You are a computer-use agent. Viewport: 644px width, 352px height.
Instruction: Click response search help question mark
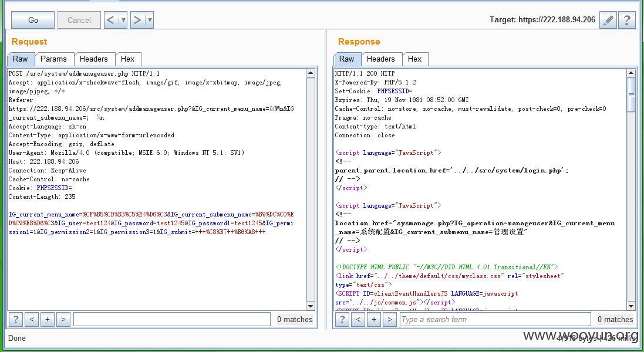[x=342, y=319]
